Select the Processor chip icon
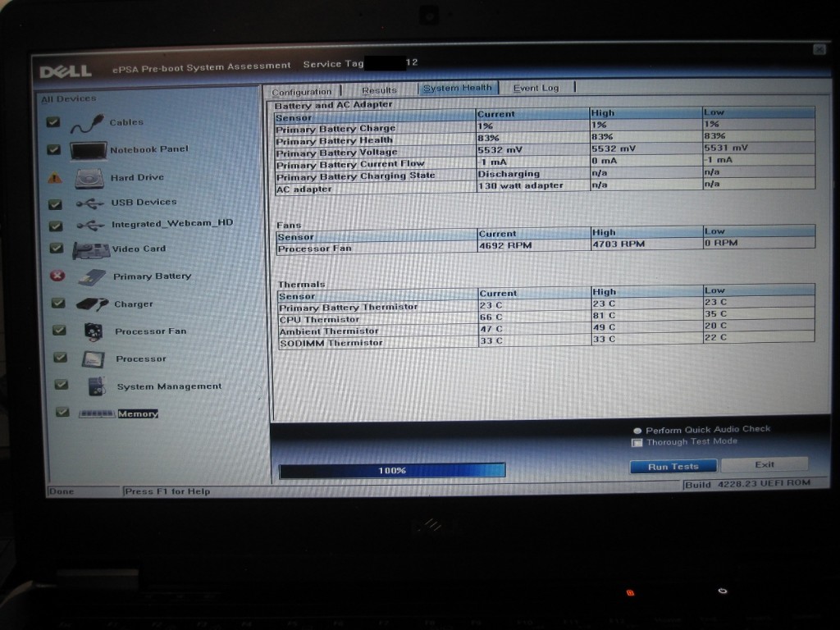The image size is (840, 630). pos(93,359)
